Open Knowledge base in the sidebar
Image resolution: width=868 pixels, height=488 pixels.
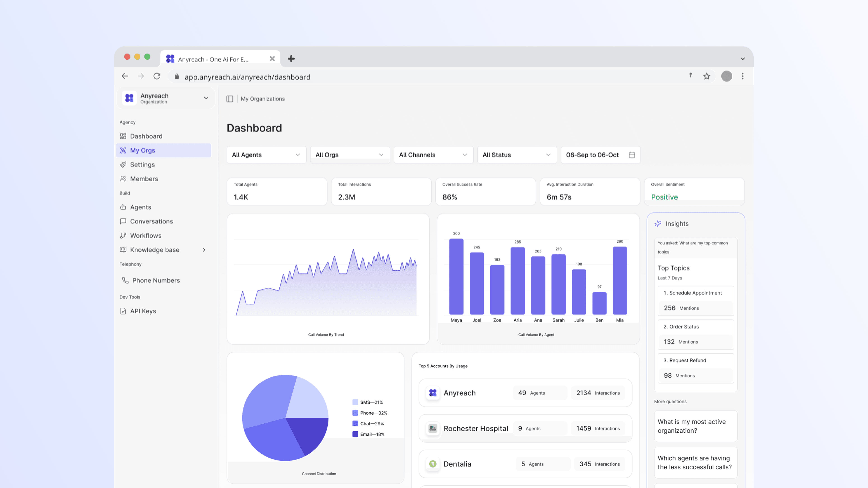coord(164,250)
